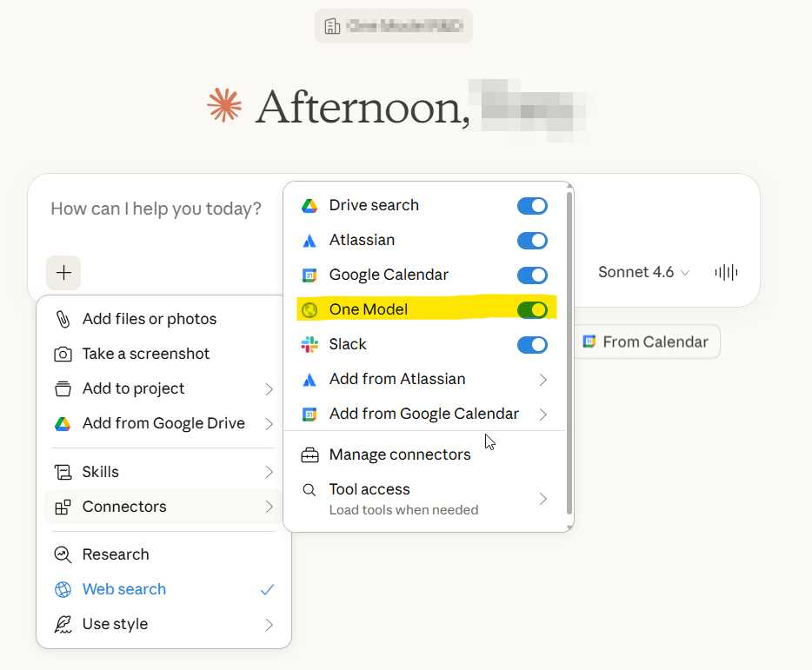Expand the Add from Atlassian submenu
This screenshot has width=812, height=670.
coord(542,379)
